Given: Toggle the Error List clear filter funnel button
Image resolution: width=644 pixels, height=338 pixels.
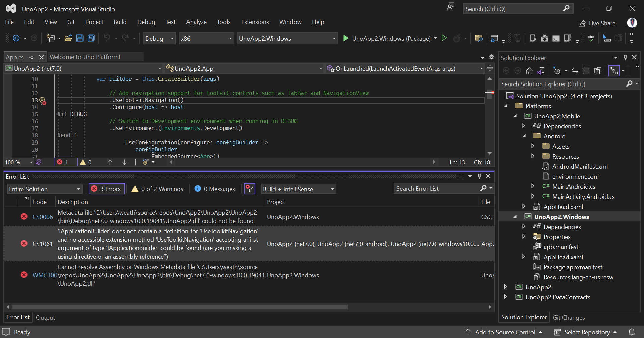Looking at the screenshot, I should click(x=250, y=189).
